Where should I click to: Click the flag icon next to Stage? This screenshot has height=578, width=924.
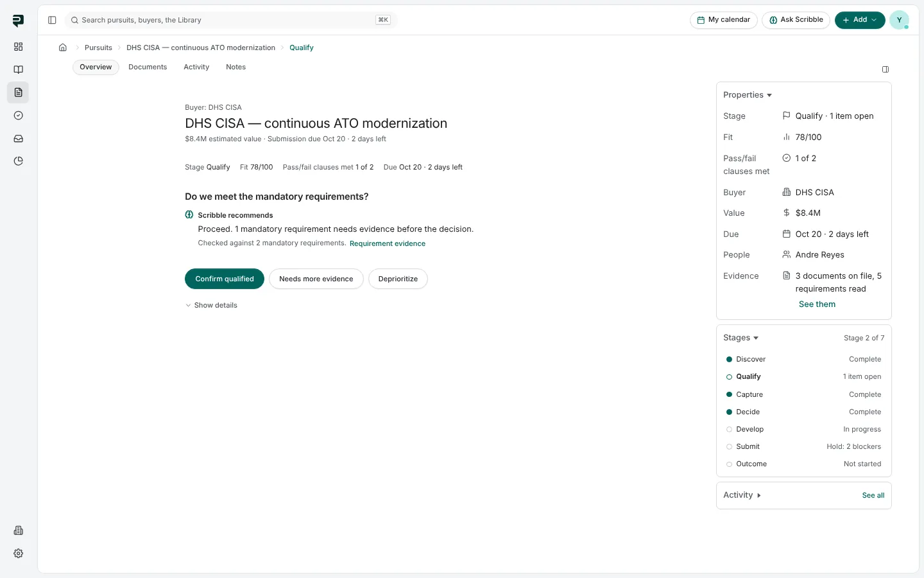pyautogui.click(x=786, y=116)
